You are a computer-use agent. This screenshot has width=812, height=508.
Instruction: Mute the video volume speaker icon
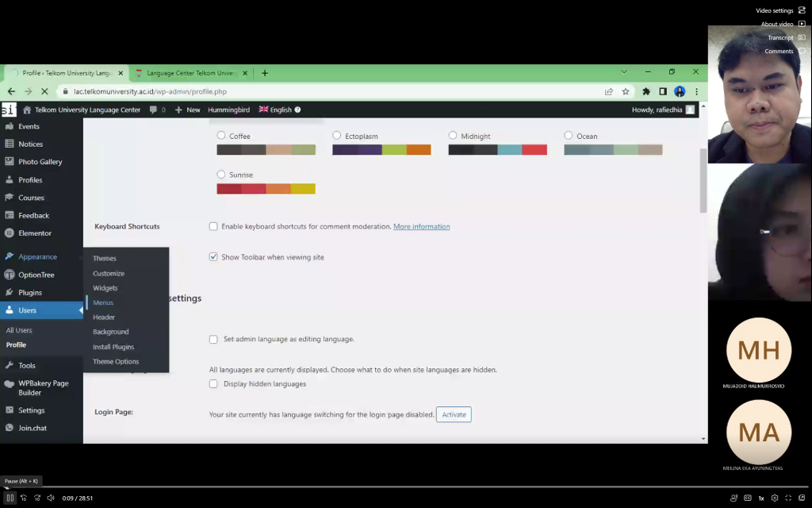click(x=51, y=498)
